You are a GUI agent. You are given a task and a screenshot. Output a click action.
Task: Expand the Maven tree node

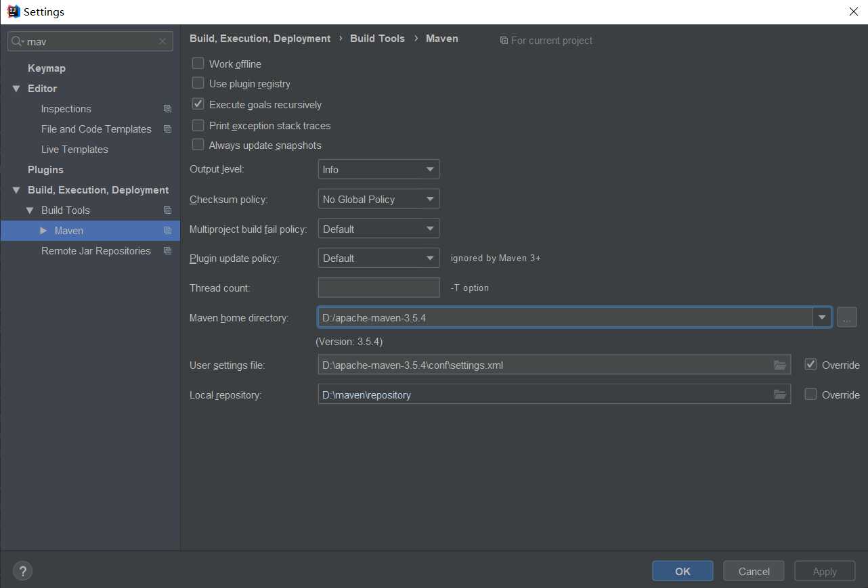43,231
